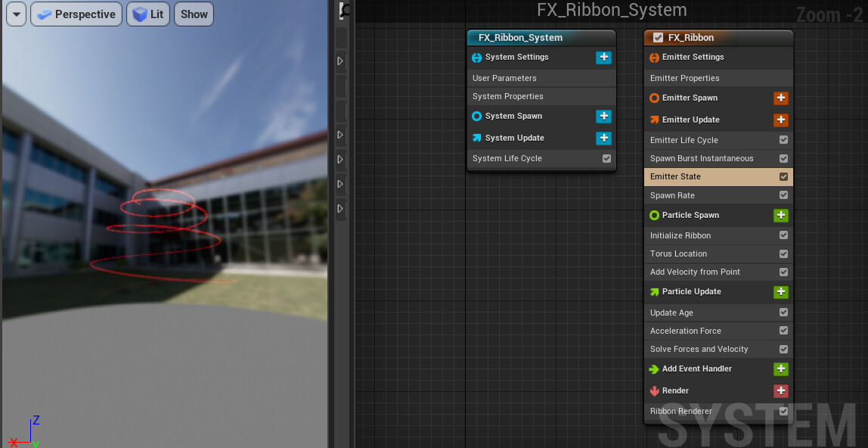Click the System Settings icon

[476, 58]
